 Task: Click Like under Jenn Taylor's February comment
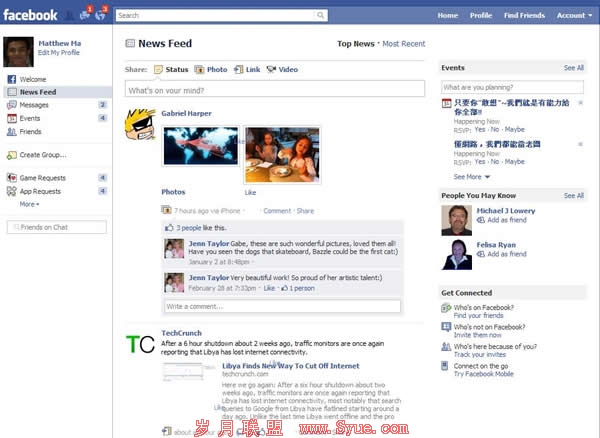click(x=269, y=288)
